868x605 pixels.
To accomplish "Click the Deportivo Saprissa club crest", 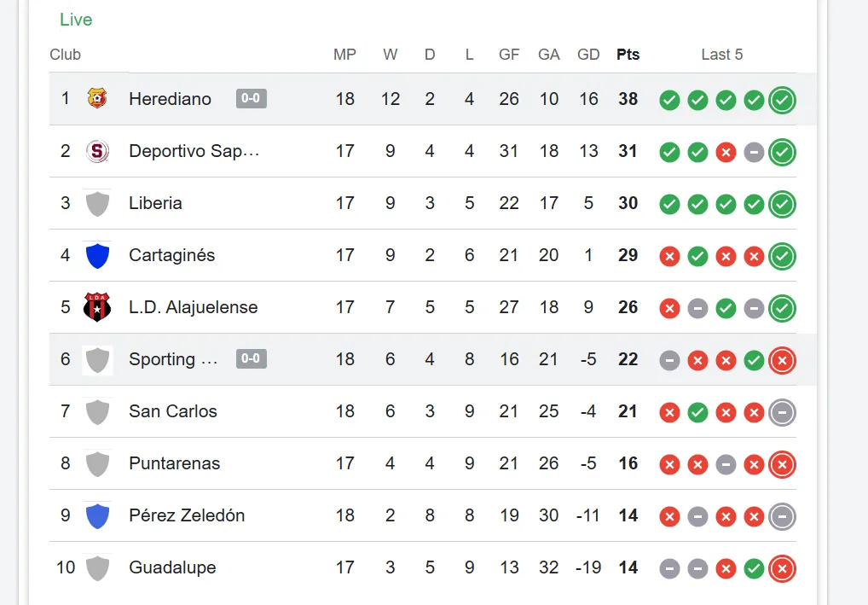I will [98, 151].
